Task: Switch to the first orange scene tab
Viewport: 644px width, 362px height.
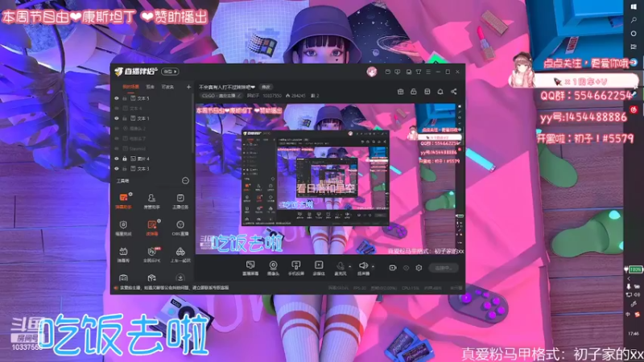Action: [130, 87]
